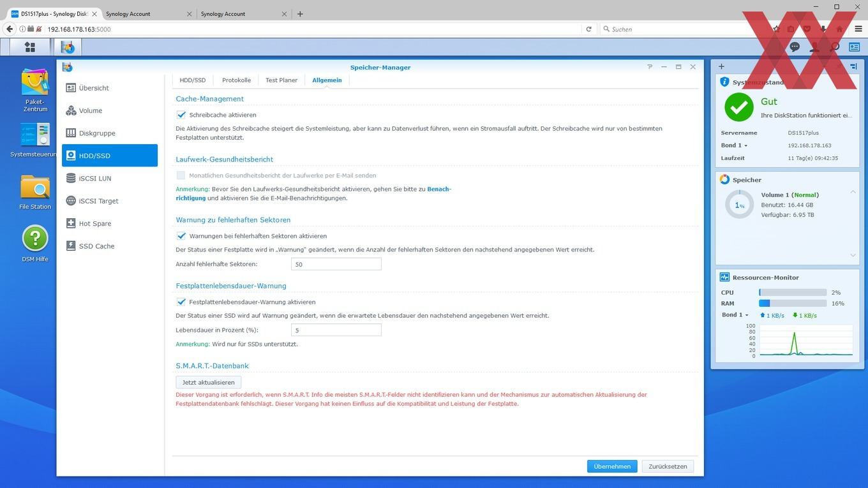Open DSM notifications speech bubble icon
Viewport: 868px width, 488px height.
pos(795,47)
